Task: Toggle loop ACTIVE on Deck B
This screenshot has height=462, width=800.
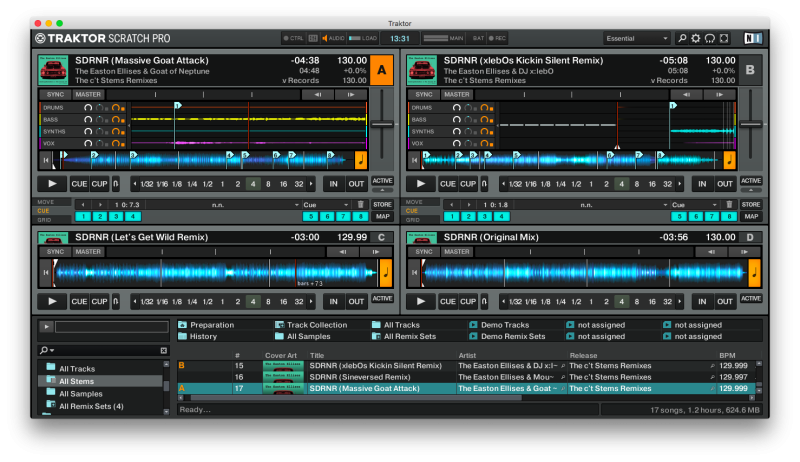Action: 751,181
